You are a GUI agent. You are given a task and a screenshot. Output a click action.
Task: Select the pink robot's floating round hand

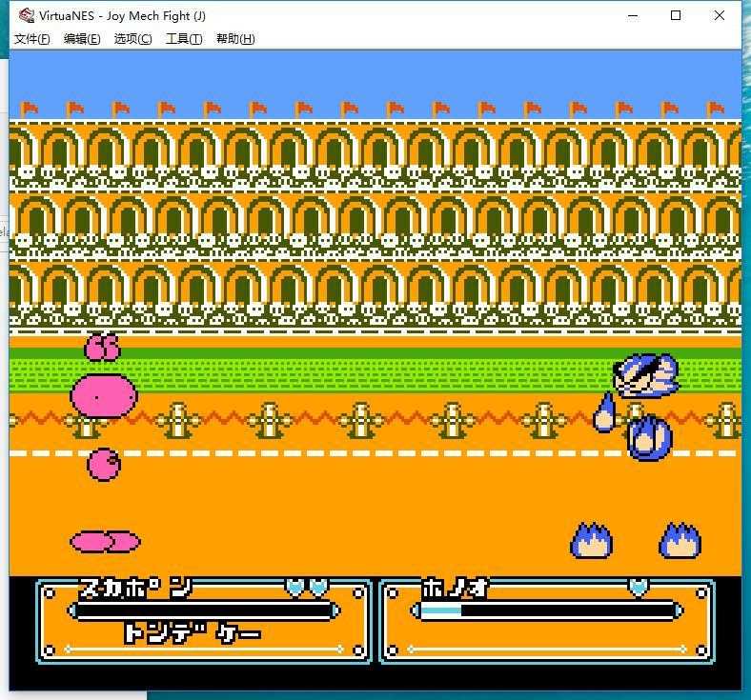(x=104, y=464)
